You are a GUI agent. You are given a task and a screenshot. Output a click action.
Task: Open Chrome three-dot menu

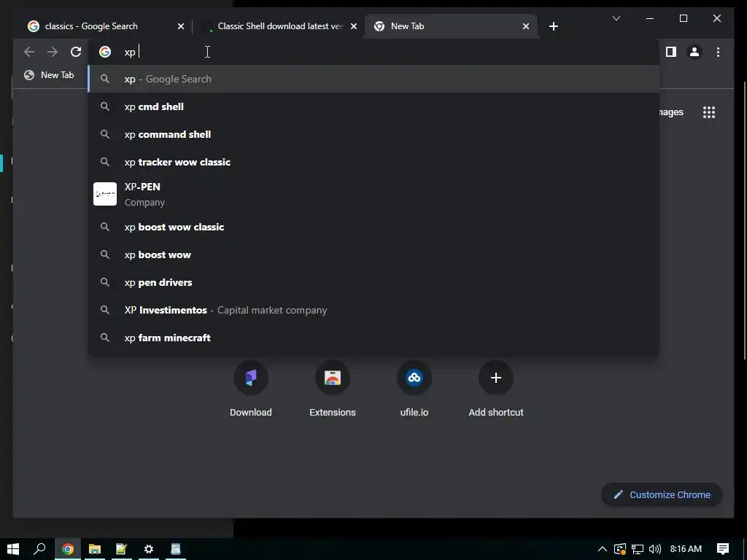(x=718, y=52)
